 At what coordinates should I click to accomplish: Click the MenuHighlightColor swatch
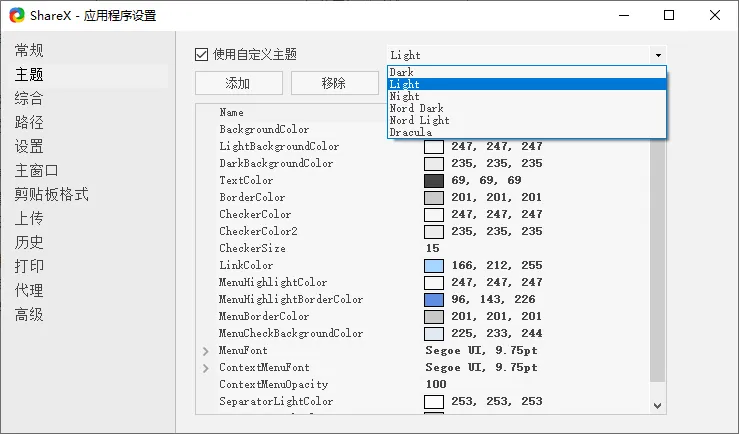tap(434, 282)
